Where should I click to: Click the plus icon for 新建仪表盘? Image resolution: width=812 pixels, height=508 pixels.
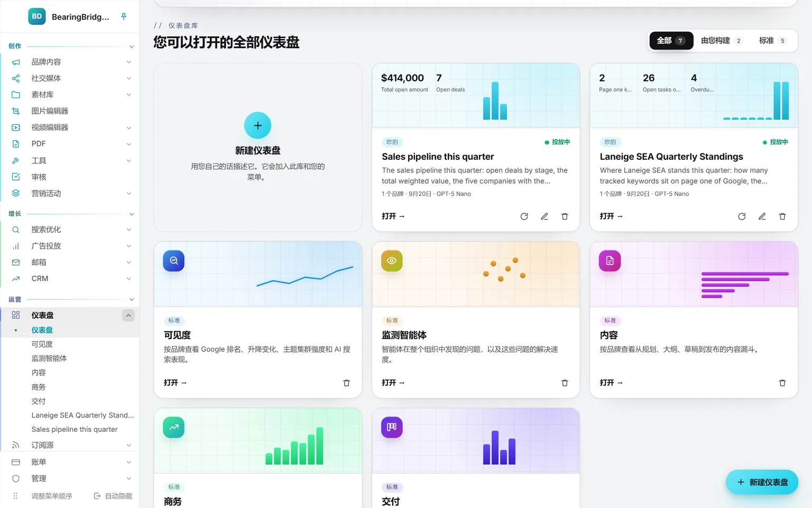coord(258,125)
